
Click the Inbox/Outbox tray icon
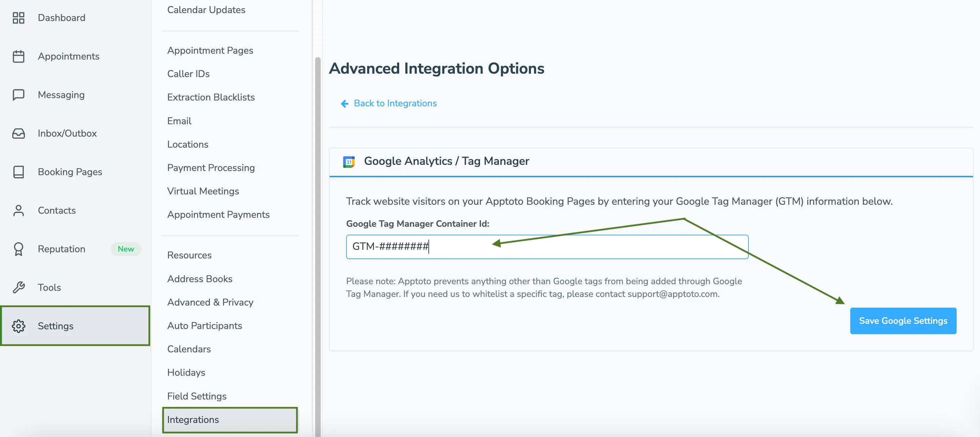pos(19,134)
